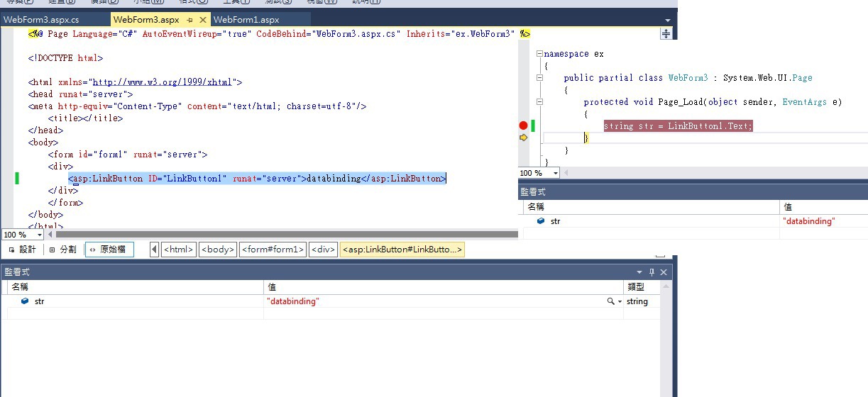Close the WebForm3.aspx tab
The height and width of the screenshot is (397, 868).
click(203, 21)
